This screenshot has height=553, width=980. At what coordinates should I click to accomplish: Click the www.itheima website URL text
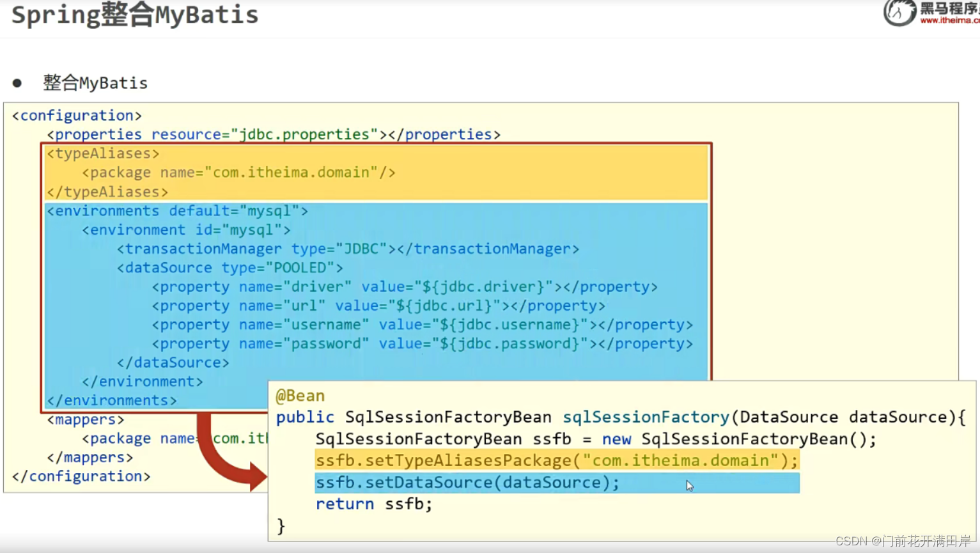pyautogui.click(x=950, y=20)
